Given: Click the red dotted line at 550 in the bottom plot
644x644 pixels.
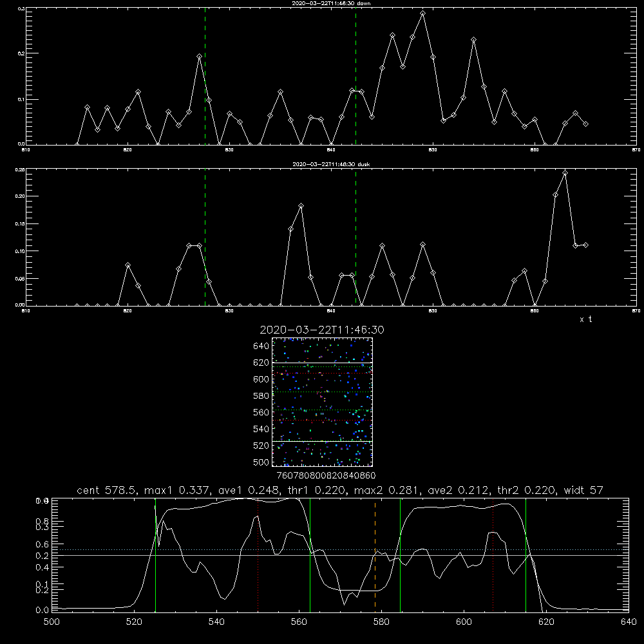Looking at the screenshot, I should tap(258, 555).
